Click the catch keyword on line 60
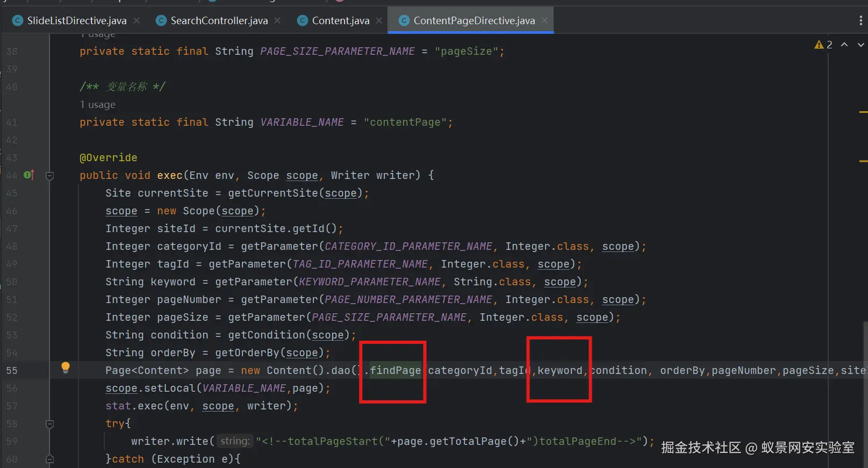The image size is (868, 468). point(128,459)
